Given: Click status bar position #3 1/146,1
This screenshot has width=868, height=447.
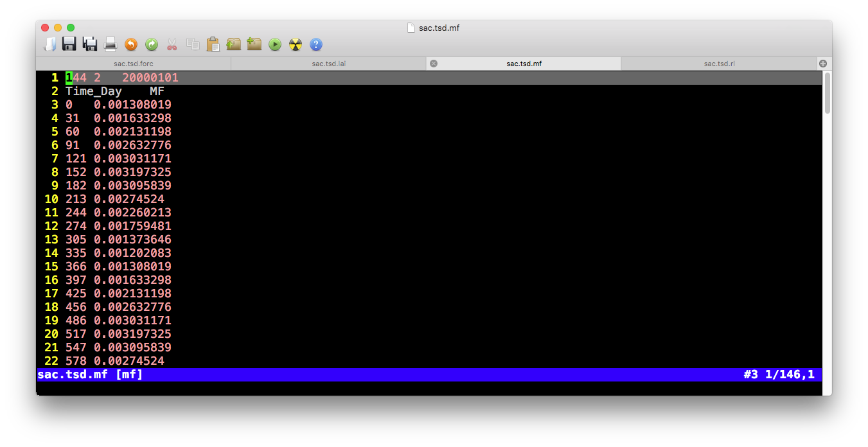Looking at the screenshot, I should coord(779,374).
